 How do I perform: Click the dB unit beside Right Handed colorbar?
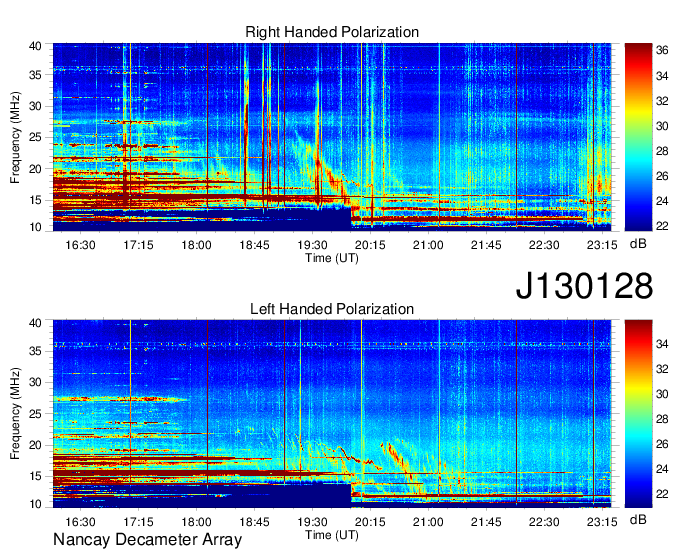pos(638,244)
